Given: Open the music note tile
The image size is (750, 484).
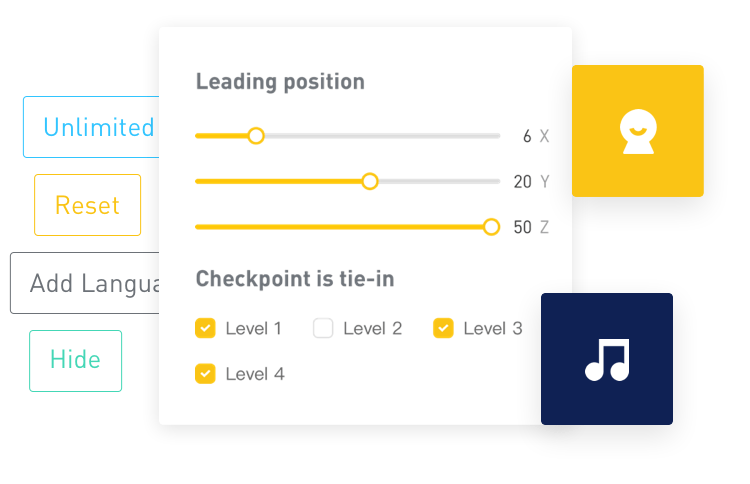Looking at the screenshot, I should click(607, 359).
